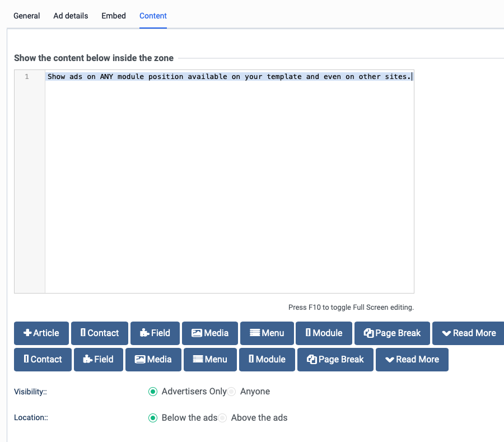Select Advertisers Only visibility option
This screenshot has height=442, width=504.
[x=153, y=392]
